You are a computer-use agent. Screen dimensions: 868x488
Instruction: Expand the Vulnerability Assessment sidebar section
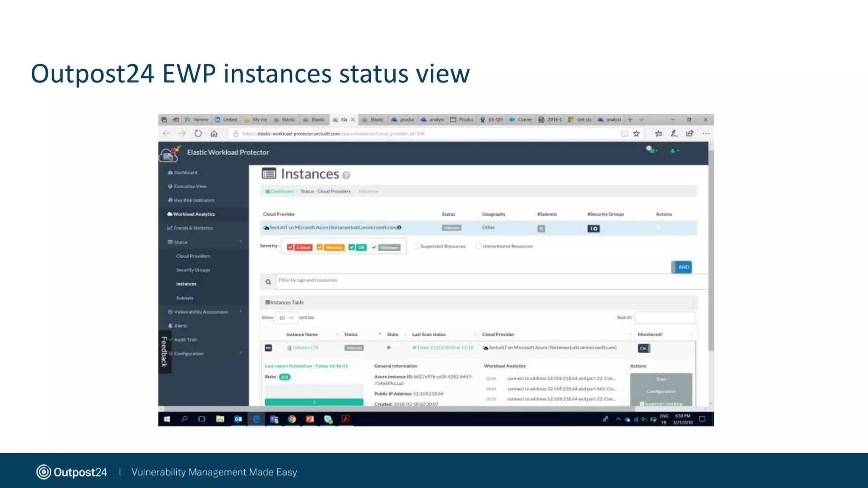[x=204, y=312]
